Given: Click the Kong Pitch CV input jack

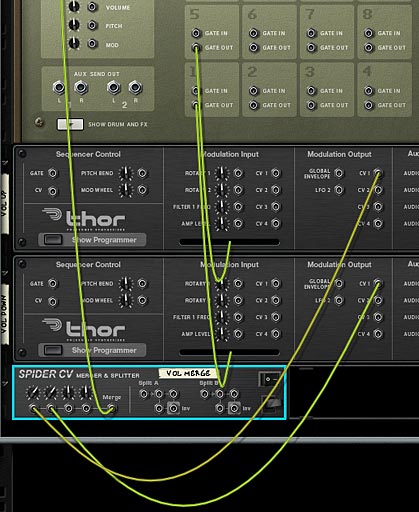Looking at the screenshot, I should coord(92,25).
